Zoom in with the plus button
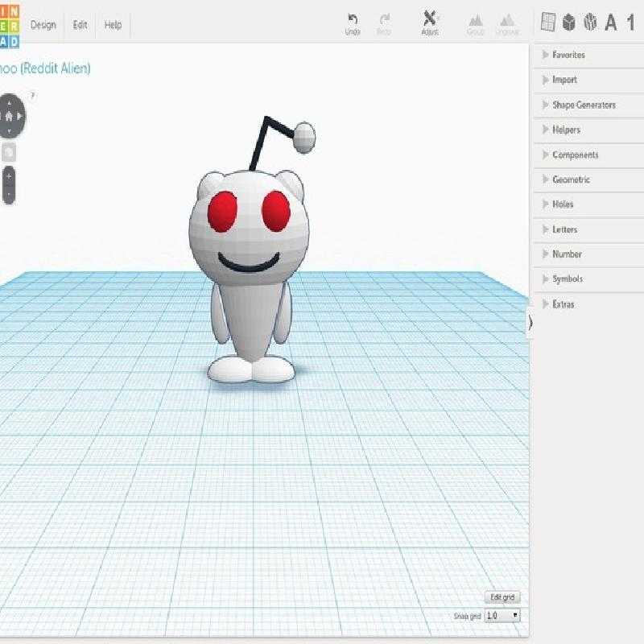Viewport: 644px width, 644px height. coord(9,176)
